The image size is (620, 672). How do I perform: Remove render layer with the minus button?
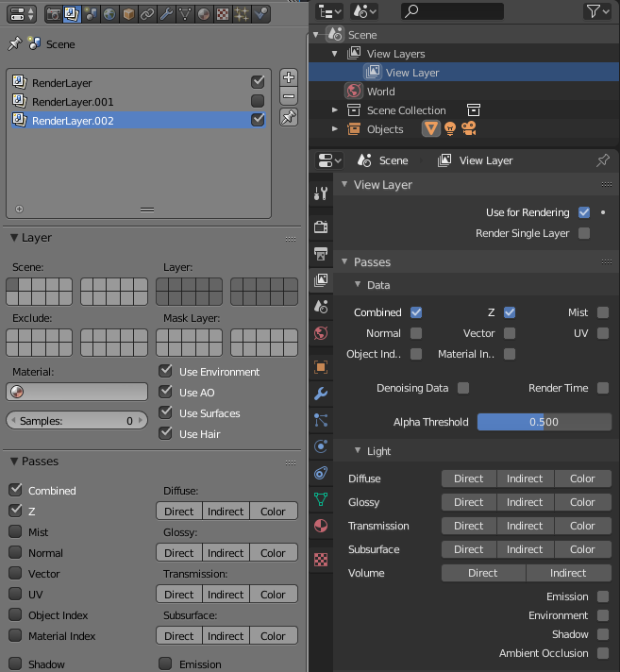click(289, 96)
